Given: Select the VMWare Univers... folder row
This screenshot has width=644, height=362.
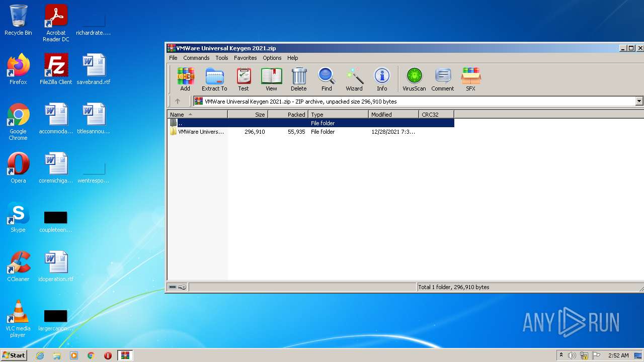Looking at the screenshot, I should [311, 132].
